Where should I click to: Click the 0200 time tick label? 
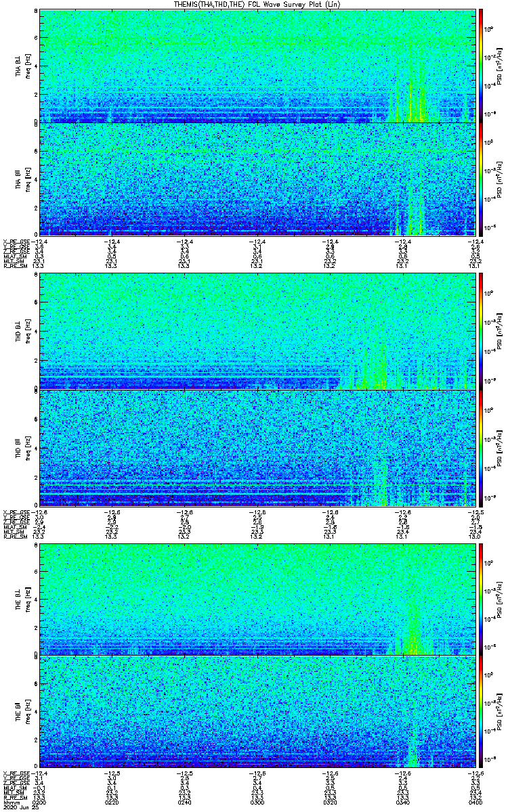point(39,802)
